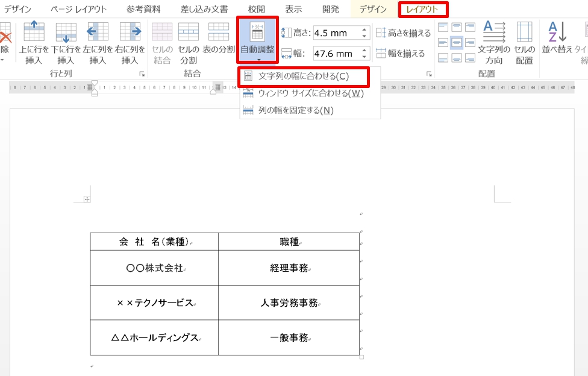Click Distribute Columns (幅を揃える)
The width and height of the screenshot is (588, 376).
pyautogui.click(x=401, y=53)
